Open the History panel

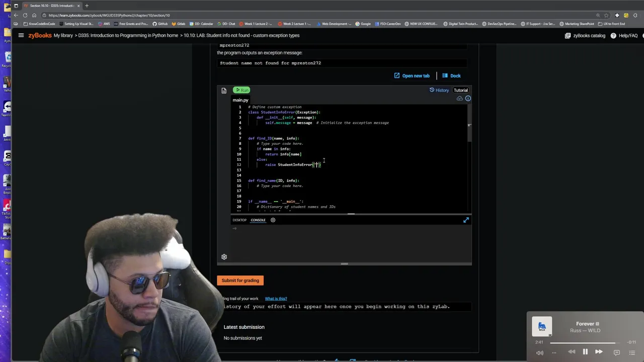[439, 90]
